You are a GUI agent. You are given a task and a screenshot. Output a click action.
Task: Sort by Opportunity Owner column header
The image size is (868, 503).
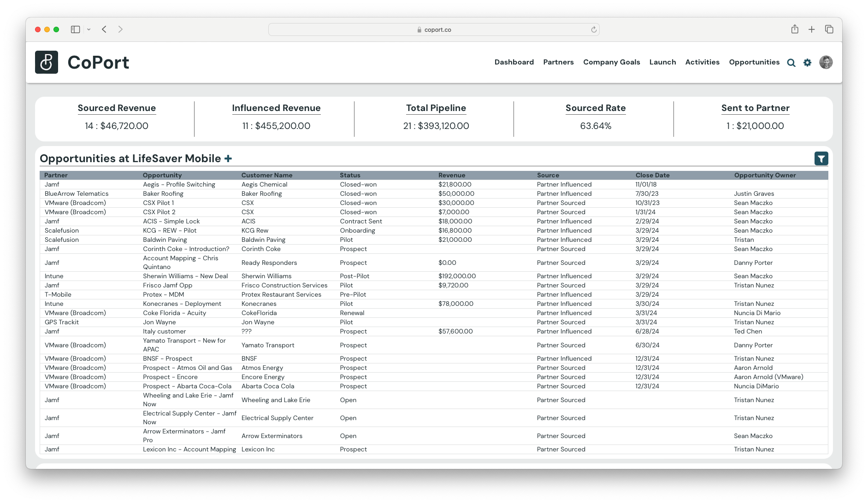coord(765,175)
